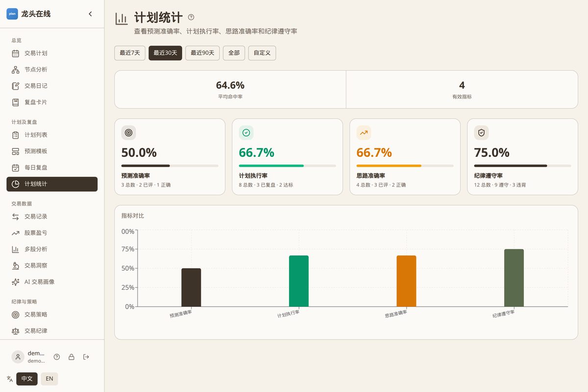Open 节点分析 in the sidebar

(52, 70)
